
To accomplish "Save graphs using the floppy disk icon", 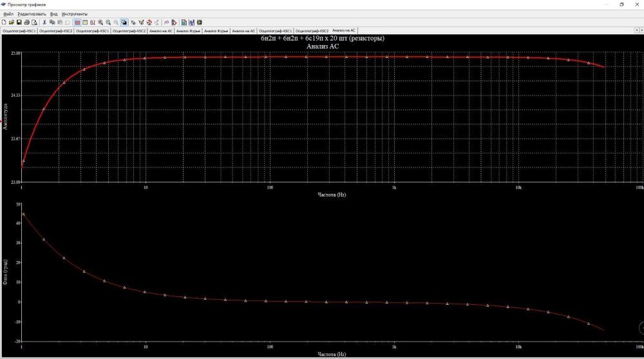I will click(x=19, y=22).
